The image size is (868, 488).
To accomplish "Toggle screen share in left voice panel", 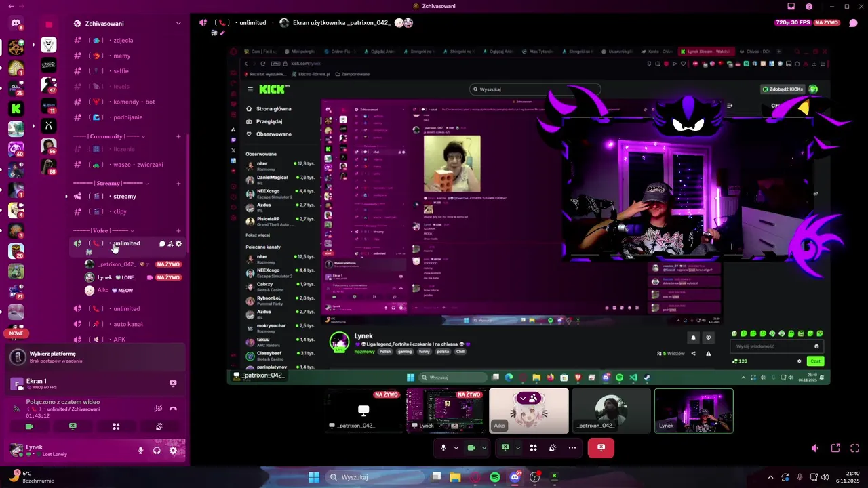I will 73,426.
